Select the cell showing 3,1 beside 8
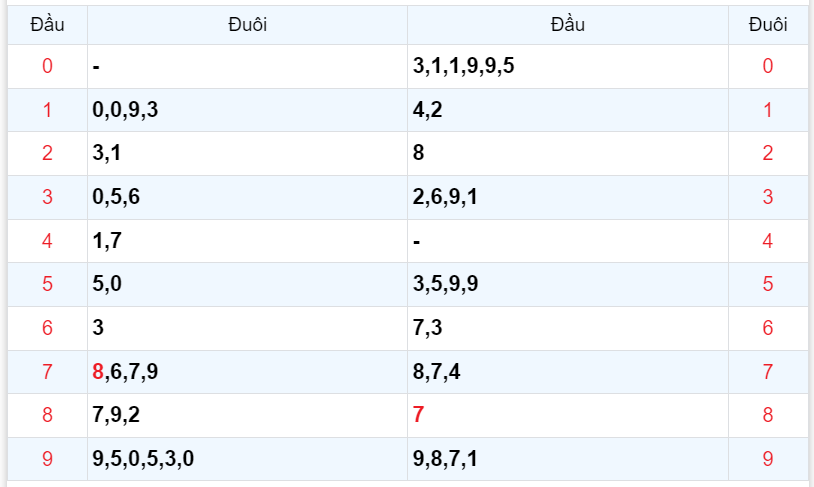 click(107, 154)
